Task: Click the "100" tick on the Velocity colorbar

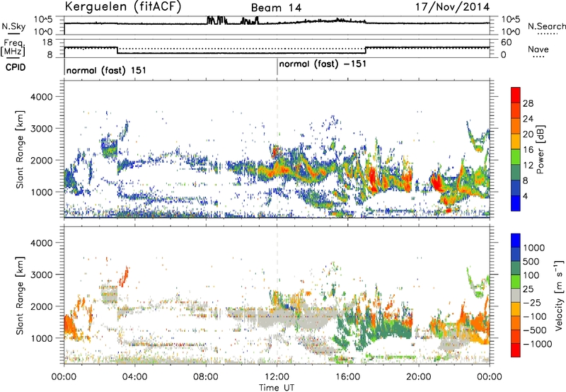Action: 531,275
